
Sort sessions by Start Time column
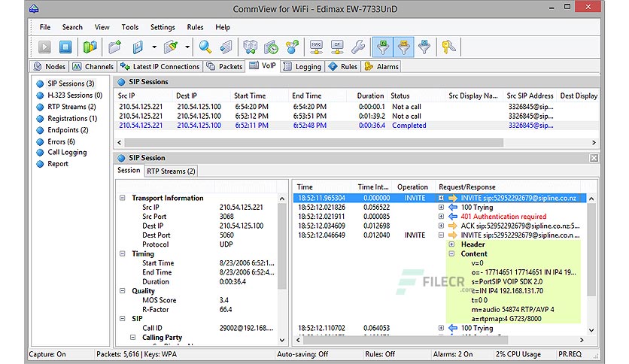[260, 96]
